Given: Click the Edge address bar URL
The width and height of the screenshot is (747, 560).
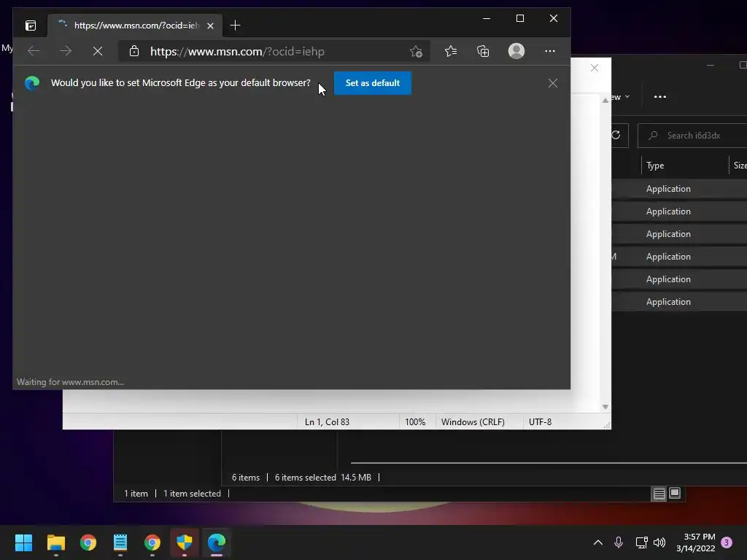Looking at the screenshot, I should coord(237,52).
